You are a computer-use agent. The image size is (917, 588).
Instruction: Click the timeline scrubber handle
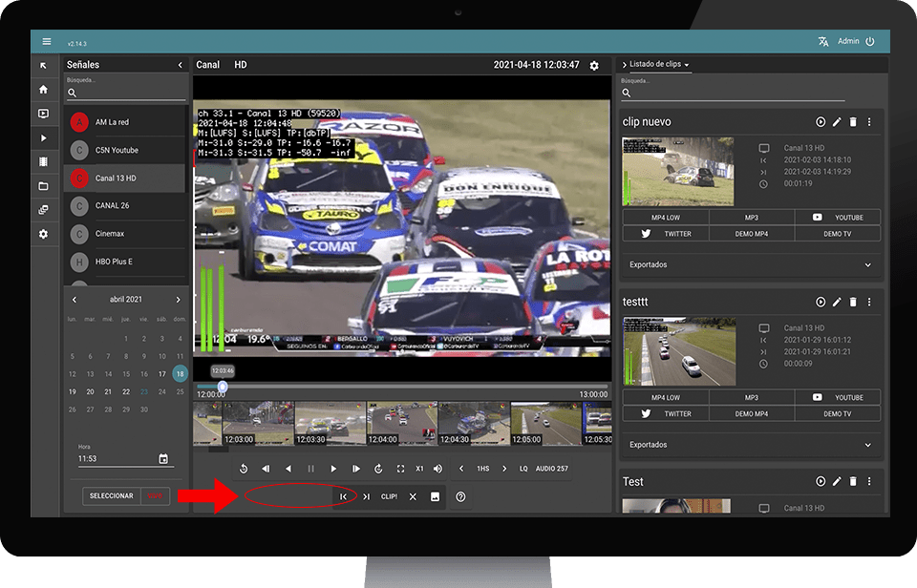pyautogui.click(x=223, y=387)
